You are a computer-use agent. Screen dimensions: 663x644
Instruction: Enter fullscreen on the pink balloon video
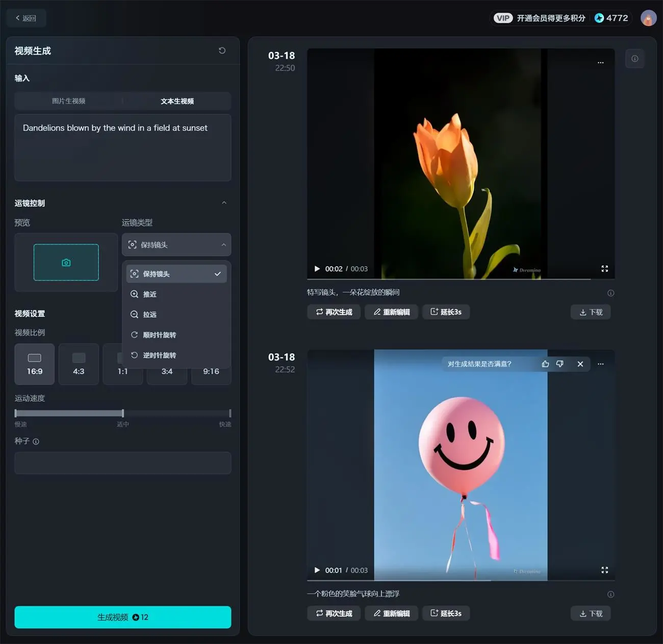(604, 570)
